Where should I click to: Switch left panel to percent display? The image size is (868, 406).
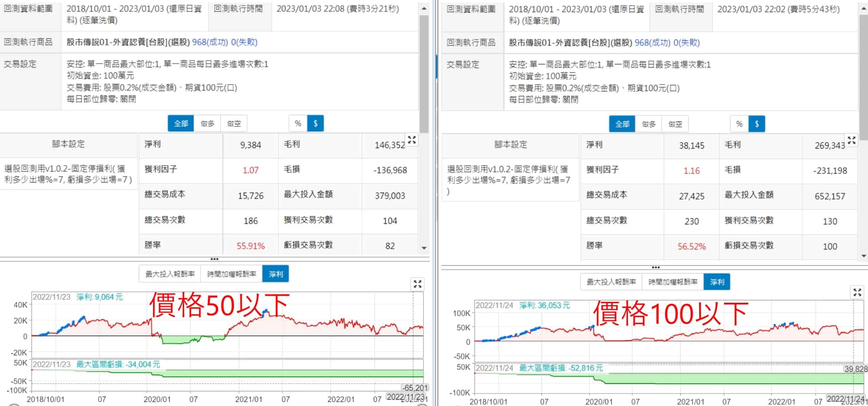point(298,124)
